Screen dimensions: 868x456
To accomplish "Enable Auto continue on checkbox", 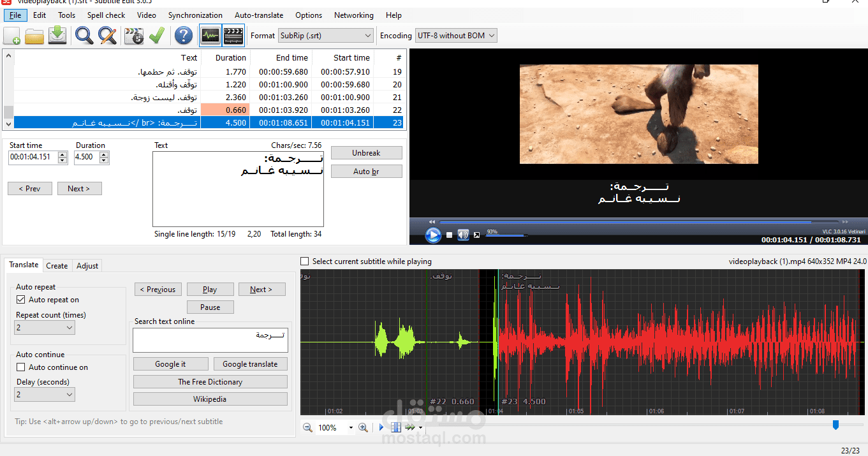I will [20, 367].
